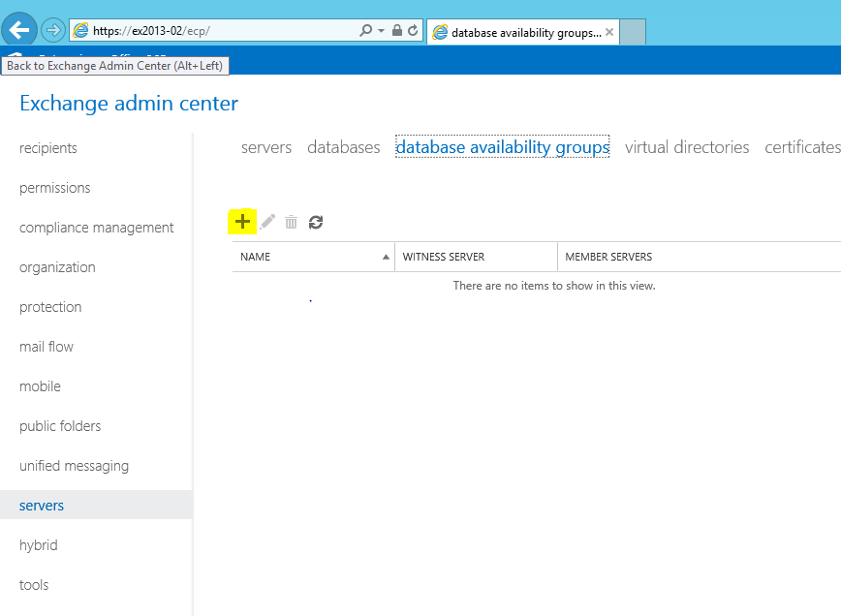
Task: Click the Delete trash can icon
Action: pos(292,222)
